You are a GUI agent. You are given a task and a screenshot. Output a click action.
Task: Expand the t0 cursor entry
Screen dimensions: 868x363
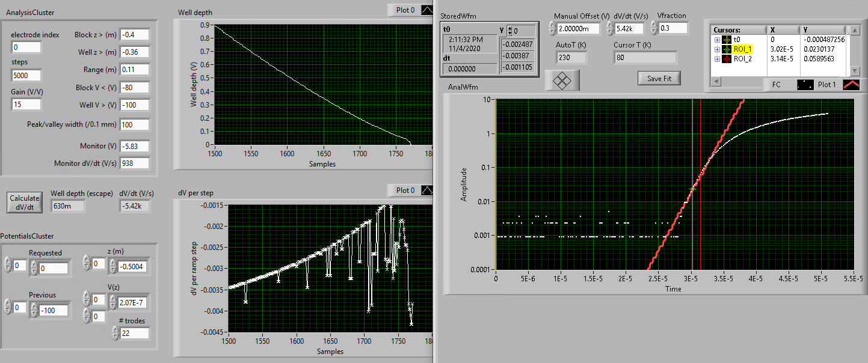tap(717, 40)
